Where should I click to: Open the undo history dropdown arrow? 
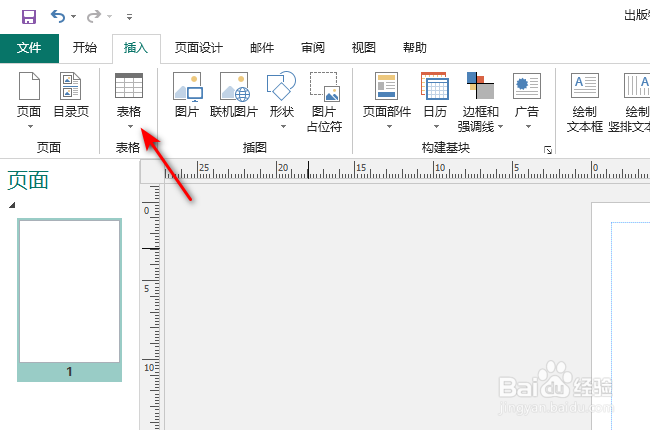click(x=73, y=17)
